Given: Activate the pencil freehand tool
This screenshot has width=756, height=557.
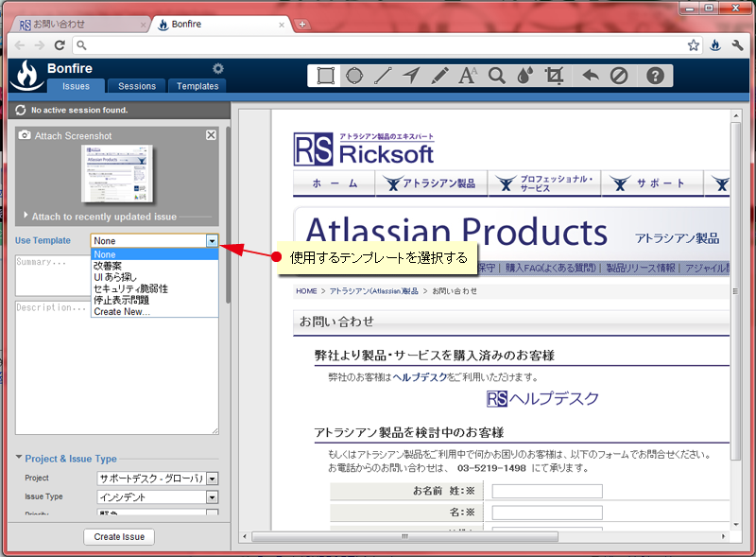Looking at the screenshot, I should tap(439, 76).
